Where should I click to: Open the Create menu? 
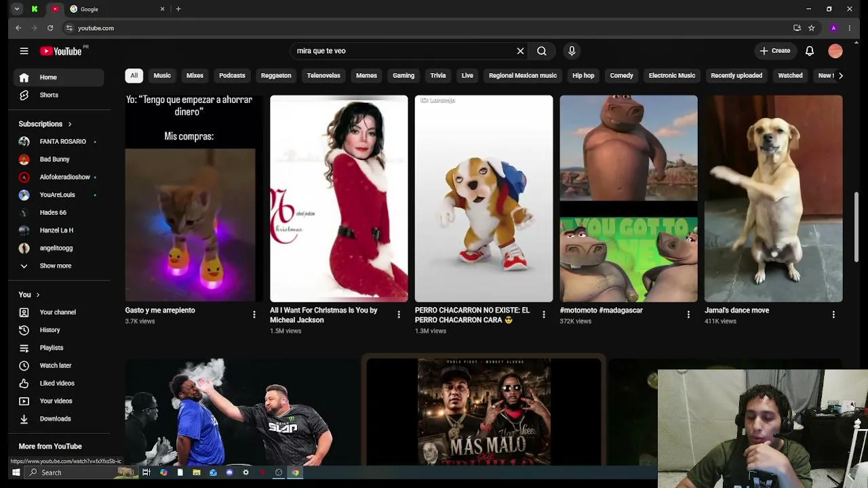tap(775, 51)
